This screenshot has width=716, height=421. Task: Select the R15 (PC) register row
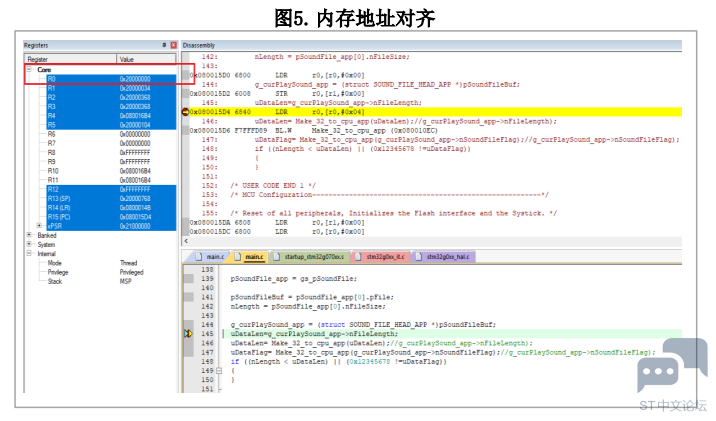click(x=111, y=216)
